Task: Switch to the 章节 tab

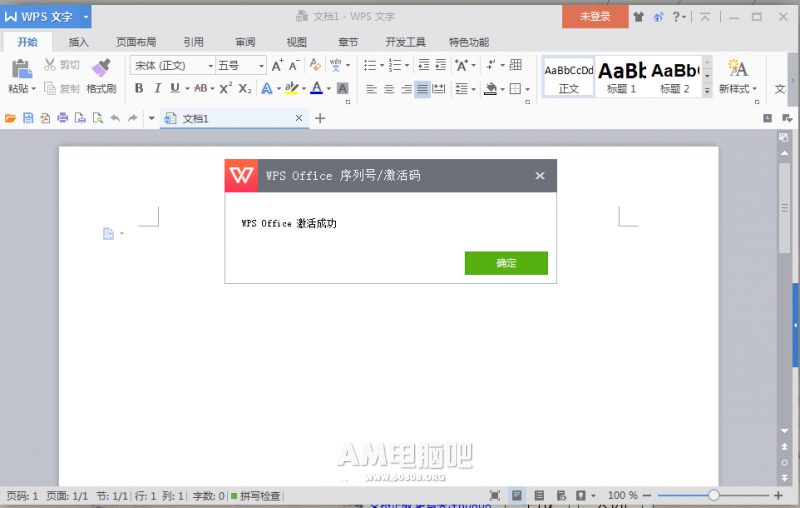Action: (x=348, y=42)
